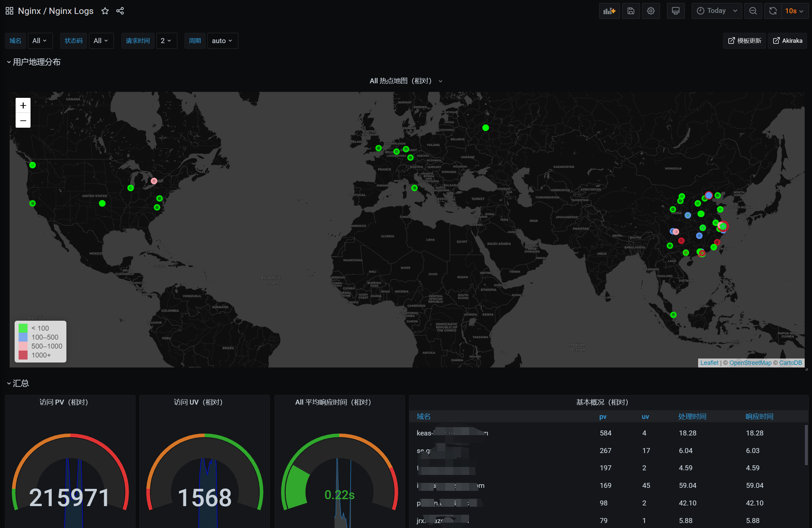Zoom out on the map
This screenshot has width=812, height=528.
click(23, 120)
